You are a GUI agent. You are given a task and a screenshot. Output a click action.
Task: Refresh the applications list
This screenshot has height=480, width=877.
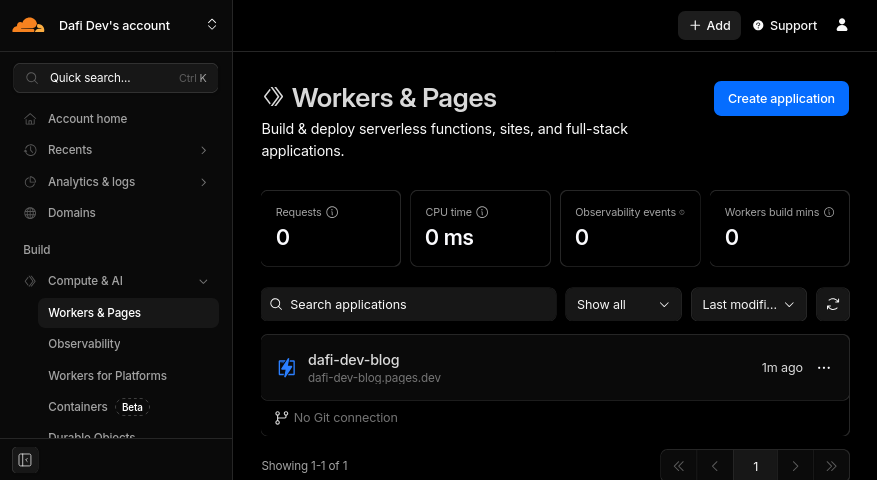833,304
